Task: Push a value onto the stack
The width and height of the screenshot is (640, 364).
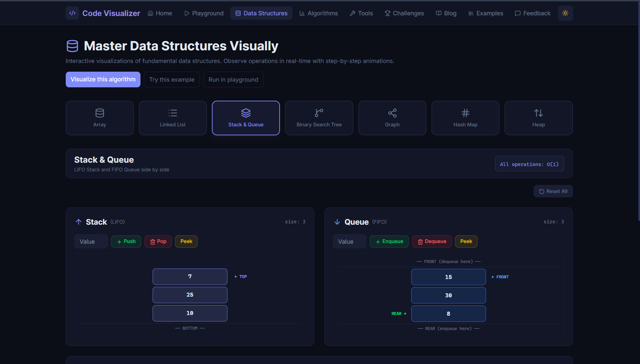Action: [126, 241]
